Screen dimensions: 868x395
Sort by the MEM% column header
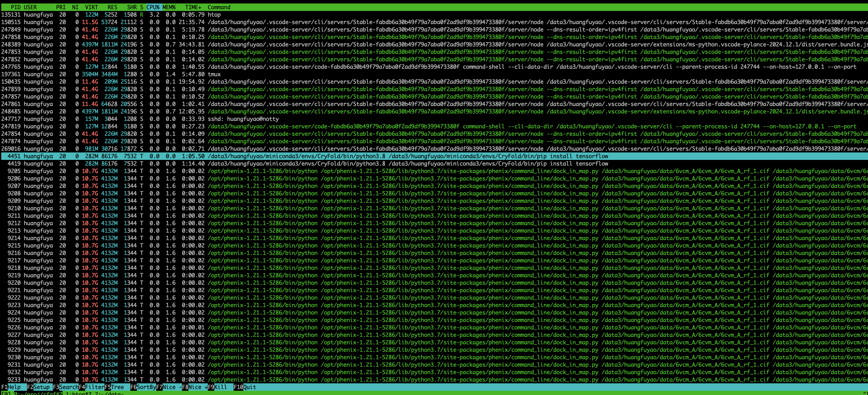pyautogui.click(x=169, y=7)
